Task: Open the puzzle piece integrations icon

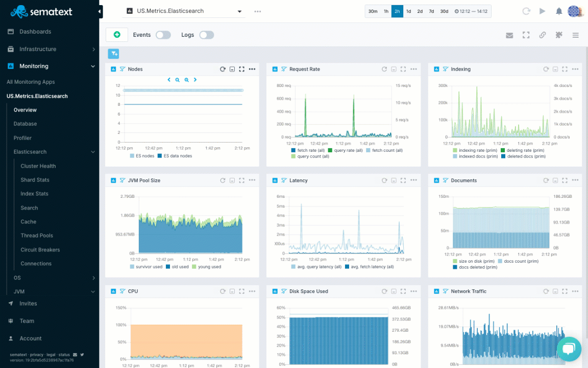Action: 559,35
